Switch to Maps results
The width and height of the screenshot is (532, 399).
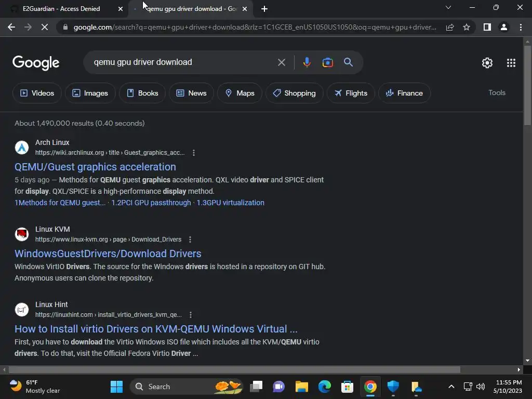pos(240,93)
